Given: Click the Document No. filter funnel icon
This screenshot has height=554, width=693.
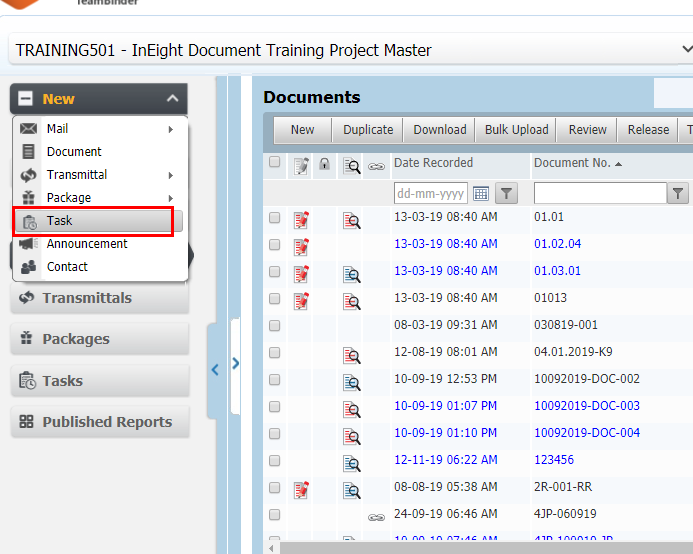Looking at the screenshot, I should (x=678, y=193).
